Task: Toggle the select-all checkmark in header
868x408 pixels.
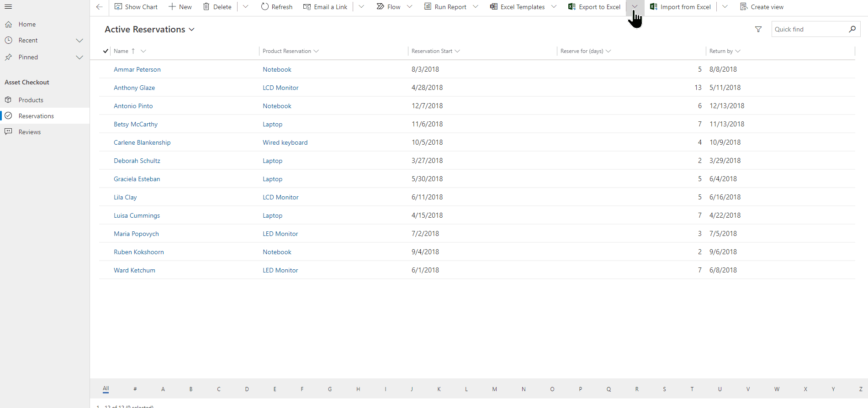Action: (x=106, y=51)
